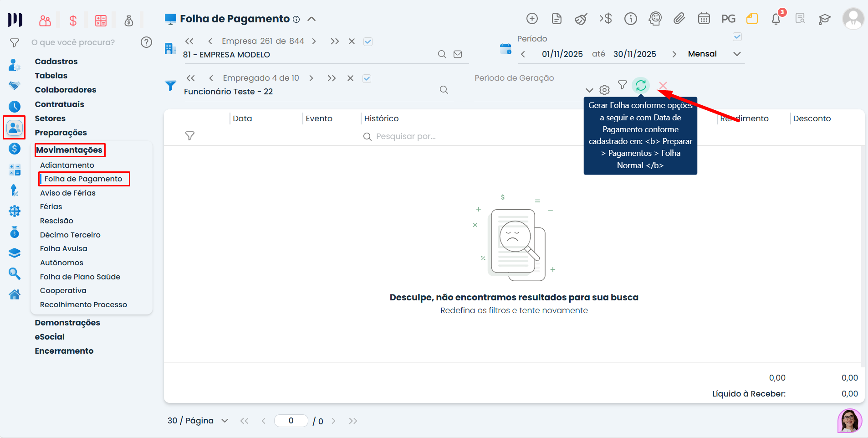868x438 pixels.
Task: Open the calendar icon in top toolbar
Action: coord(704,19)
